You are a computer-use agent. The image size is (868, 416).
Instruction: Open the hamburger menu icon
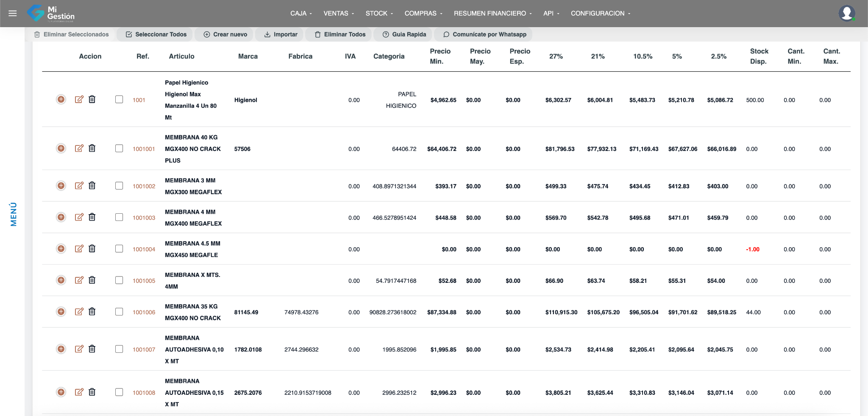click(13, 14)
